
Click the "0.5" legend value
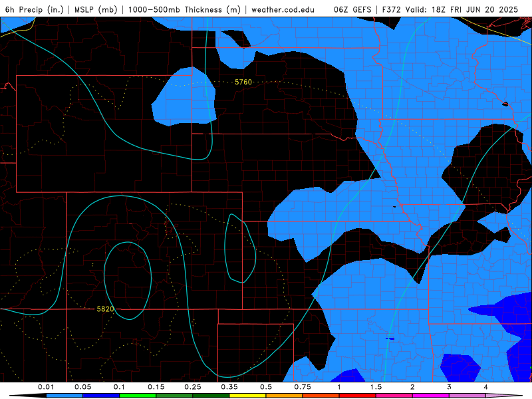click(x=266, y=387)
